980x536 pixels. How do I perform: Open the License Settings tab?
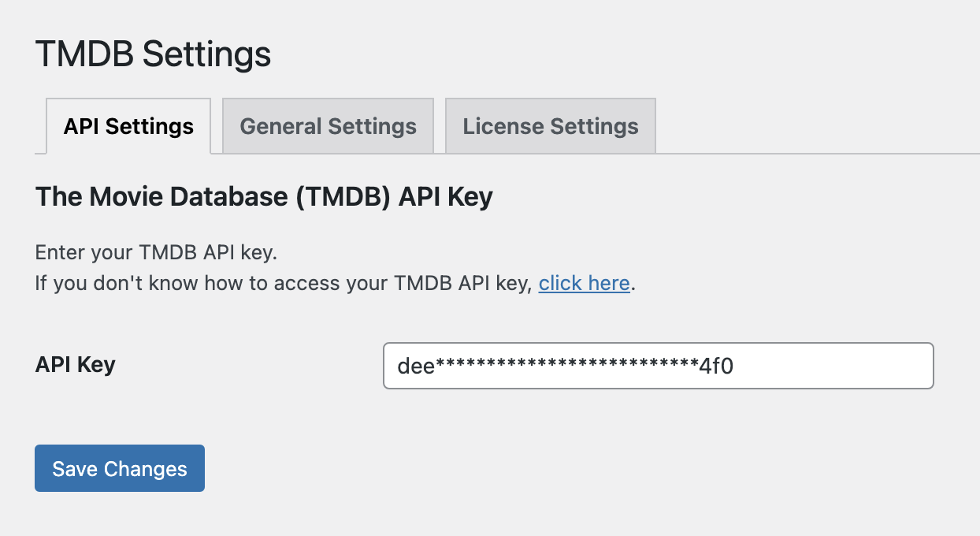pyautogui.click(x=551, y=126)
